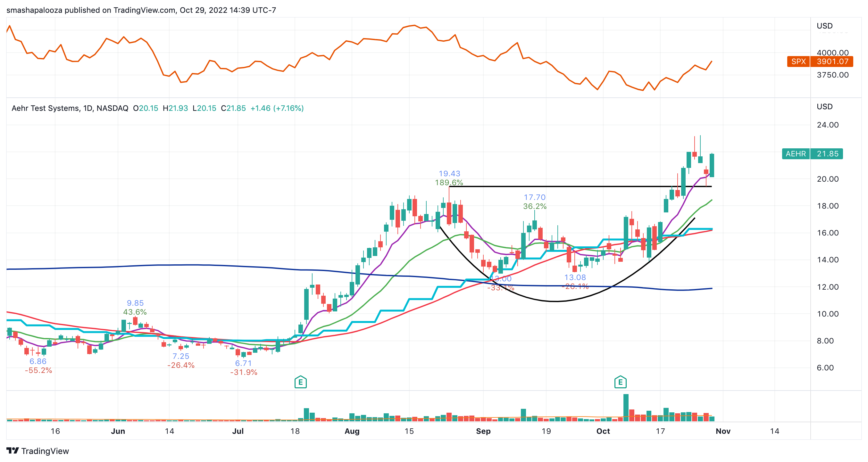The image size is (868, 462).
Task: Click the Nov date on time axis
Action: pyautogui.click(x=723, y=431)
